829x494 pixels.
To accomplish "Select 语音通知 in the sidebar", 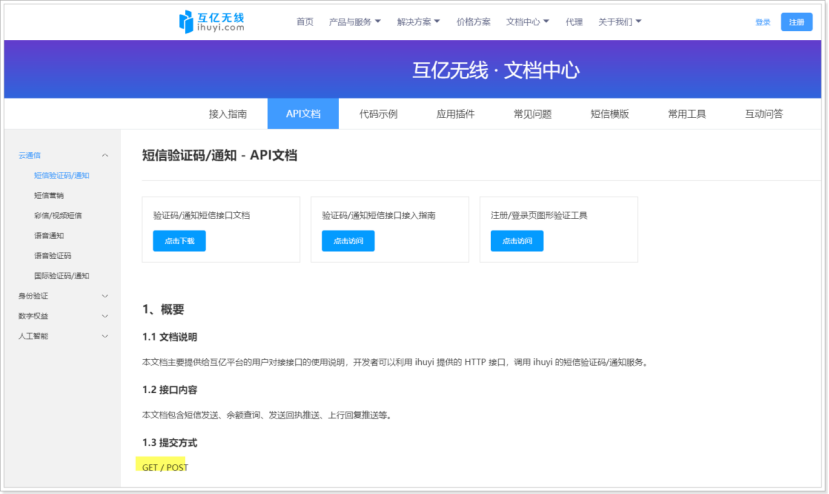I will pos(49,236).
